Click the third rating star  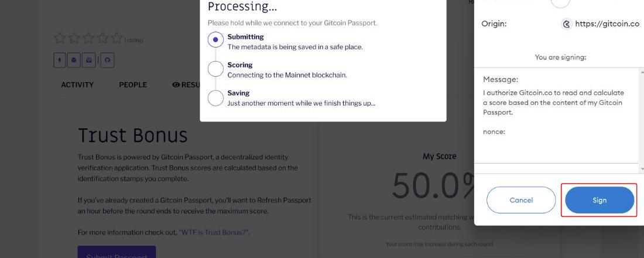[88, 39]
